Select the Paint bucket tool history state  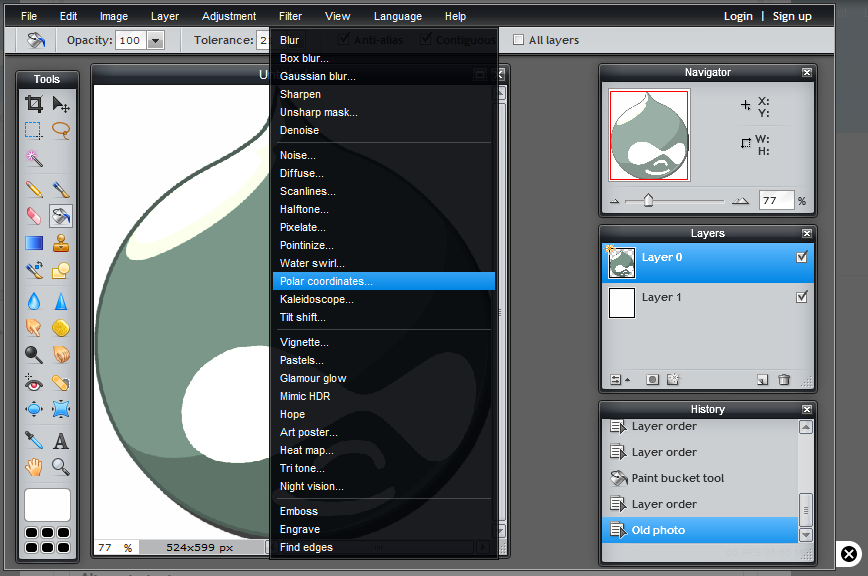(x=700, y=478)
